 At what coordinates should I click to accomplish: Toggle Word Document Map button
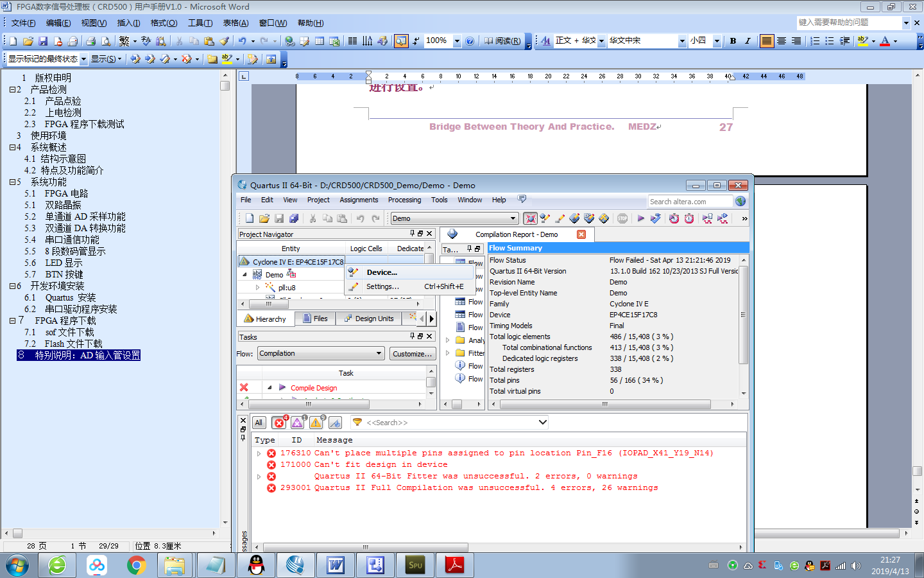click(401, 41)
